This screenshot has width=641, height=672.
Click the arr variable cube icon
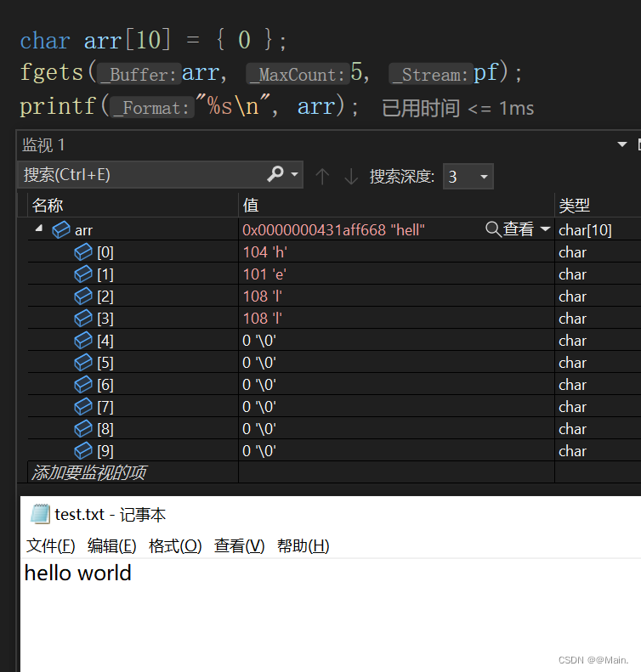(61, 229)
